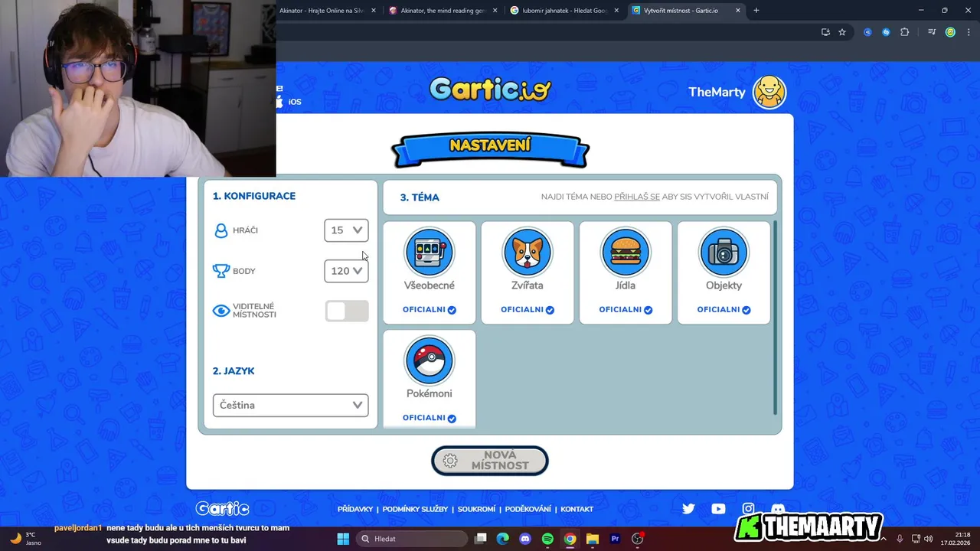Click the Gartic.io logo at top
This screenshot has width=980, height=551.
click(490, 90)
